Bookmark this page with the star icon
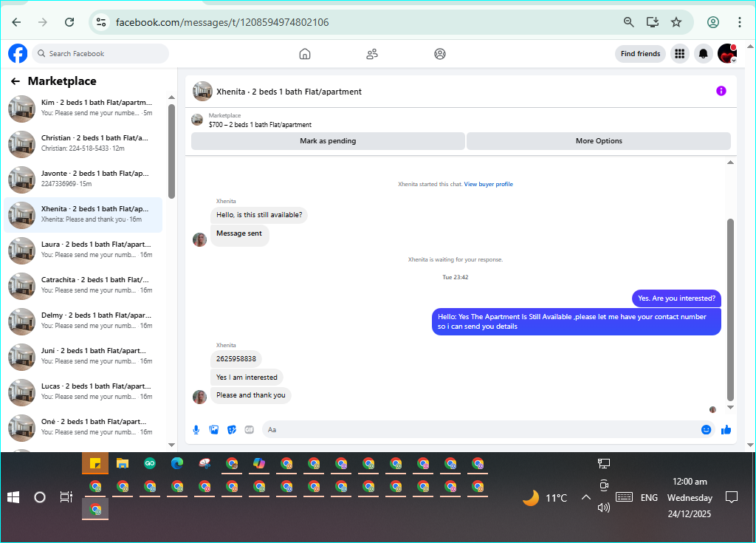Viewport: 756px width, 543px height. (x=676, y=22)
